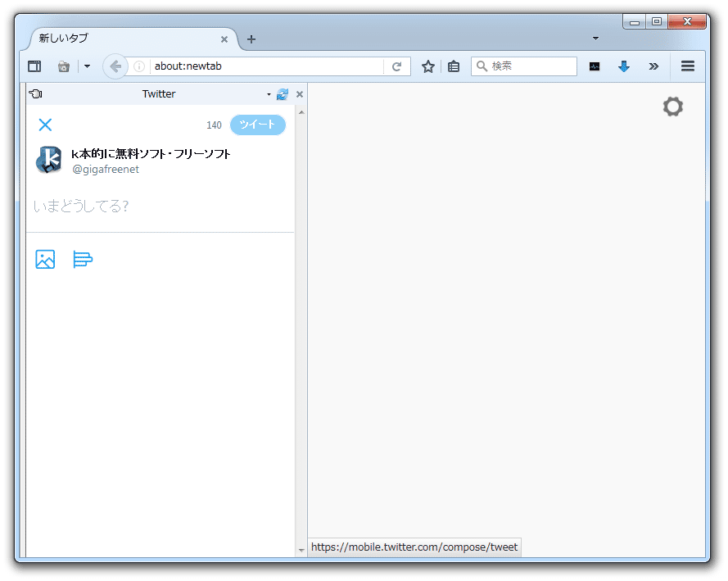Screen dimensions: 728x581
Task: Close the Twitter sidebar
Action: (x=300, y=94)
